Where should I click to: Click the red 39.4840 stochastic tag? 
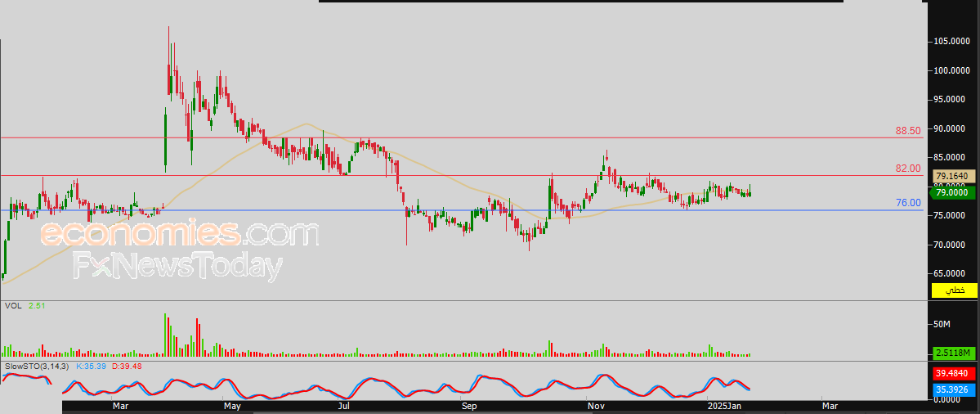955,373
